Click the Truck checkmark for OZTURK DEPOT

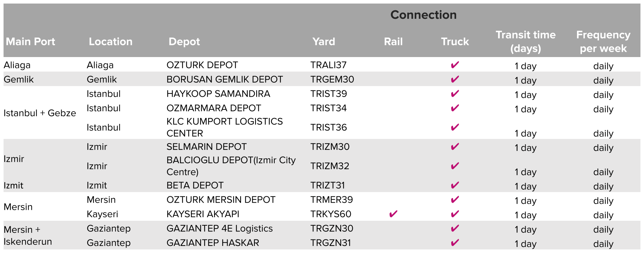click(x=455, y=65)
